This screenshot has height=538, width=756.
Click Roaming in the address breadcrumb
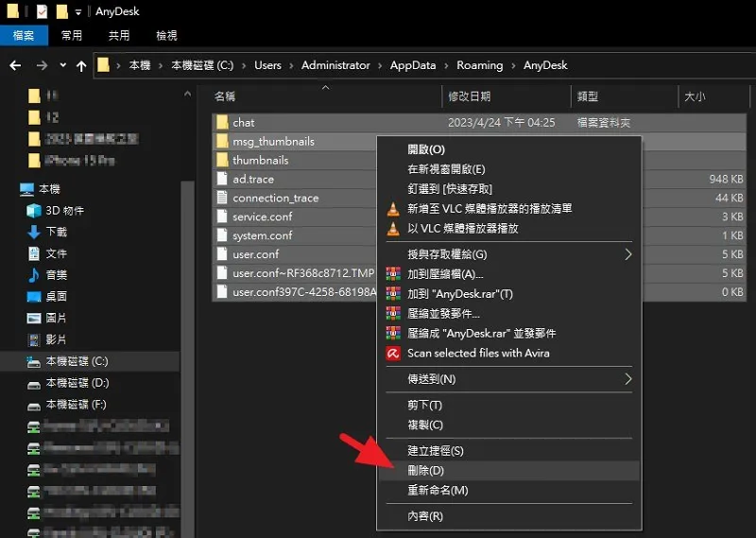coord(480,65)
